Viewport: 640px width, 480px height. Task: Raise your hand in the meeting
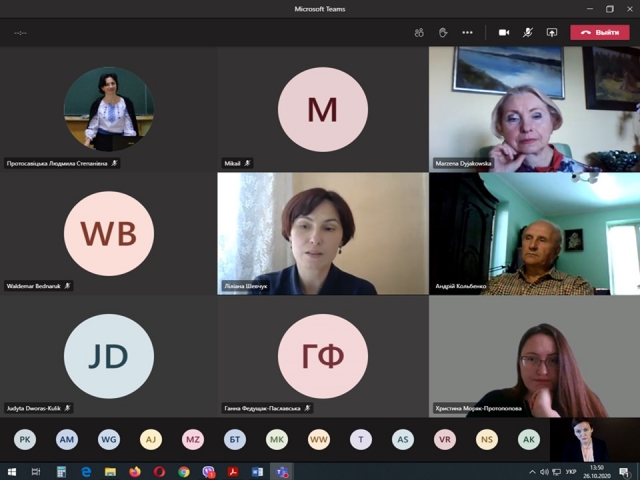click(443, 33)
